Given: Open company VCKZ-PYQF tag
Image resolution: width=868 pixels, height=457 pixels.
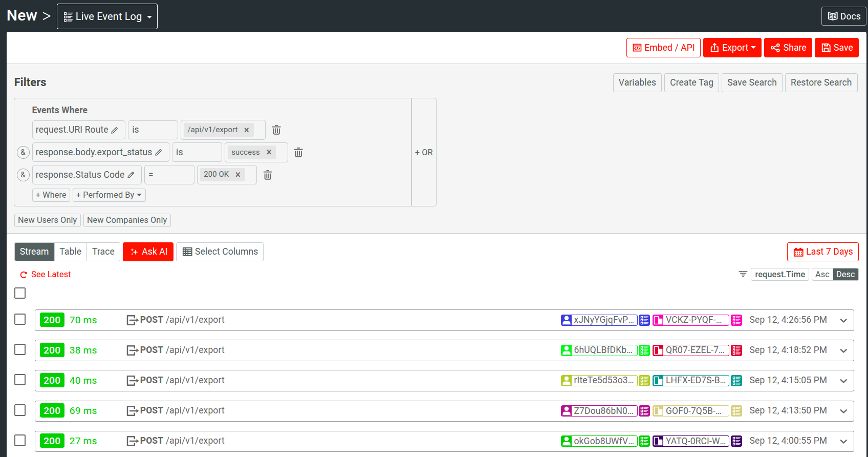Looking at the screenshot, I should pos(691,320).
